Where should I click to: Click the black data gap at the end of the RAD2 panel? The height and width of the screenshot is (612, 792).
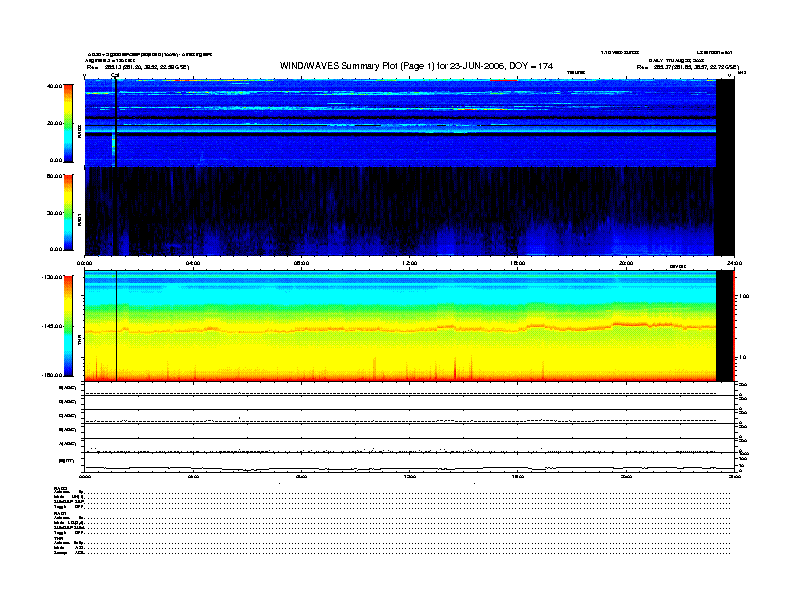point(725,123)
